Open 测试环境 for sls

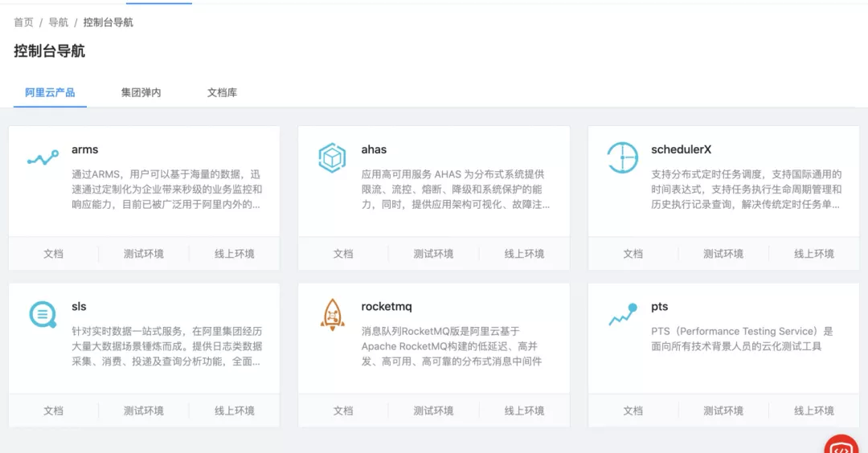[143, 411]
